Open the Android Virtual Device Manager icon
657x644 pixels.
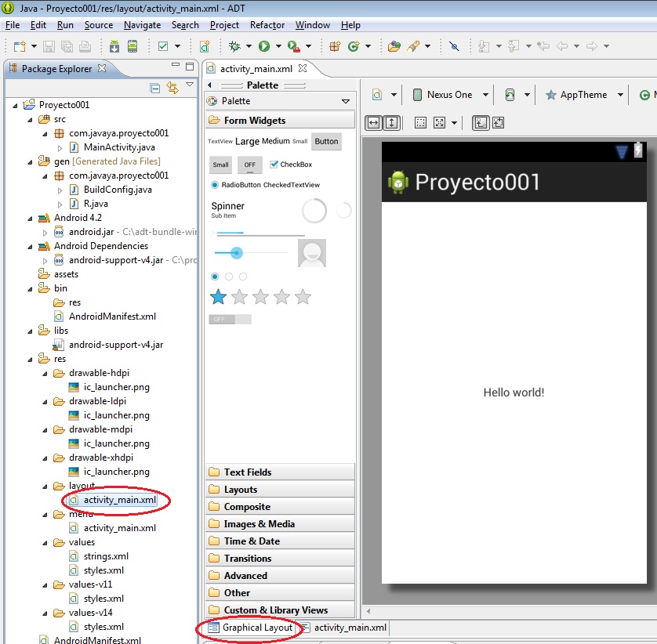[x=132, y=46]
